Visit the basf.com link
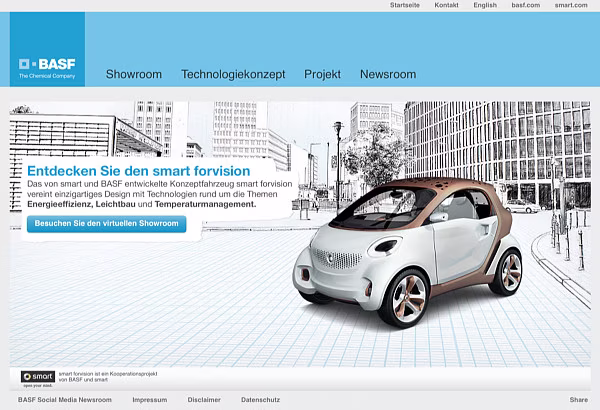 click(525, 5)
